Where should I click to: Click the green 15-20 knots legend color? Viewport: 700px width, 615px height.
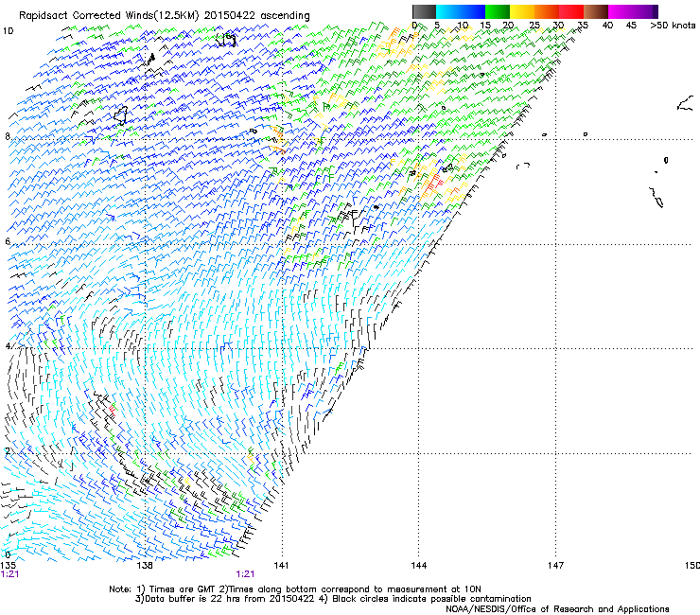coord(498,11)
